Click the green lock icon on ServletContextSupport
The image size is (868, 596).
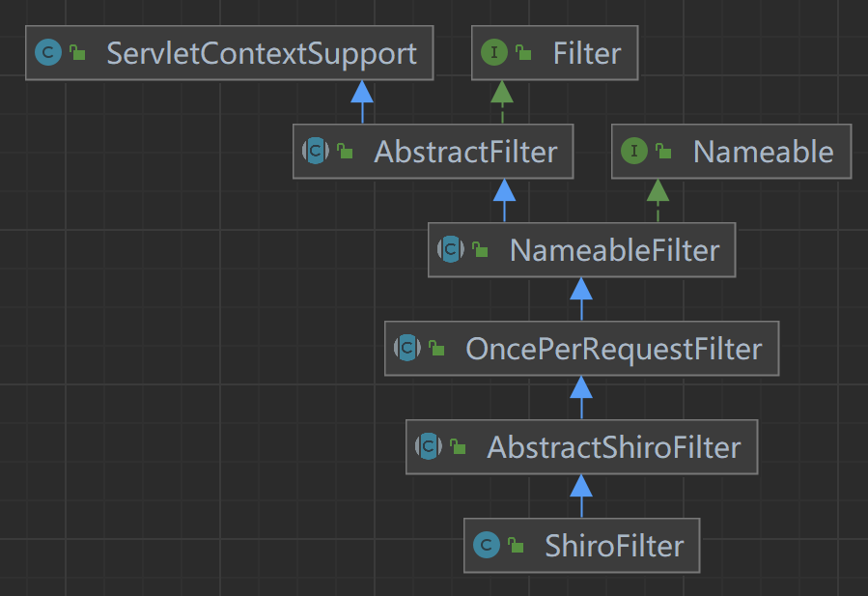click(77, 54)
